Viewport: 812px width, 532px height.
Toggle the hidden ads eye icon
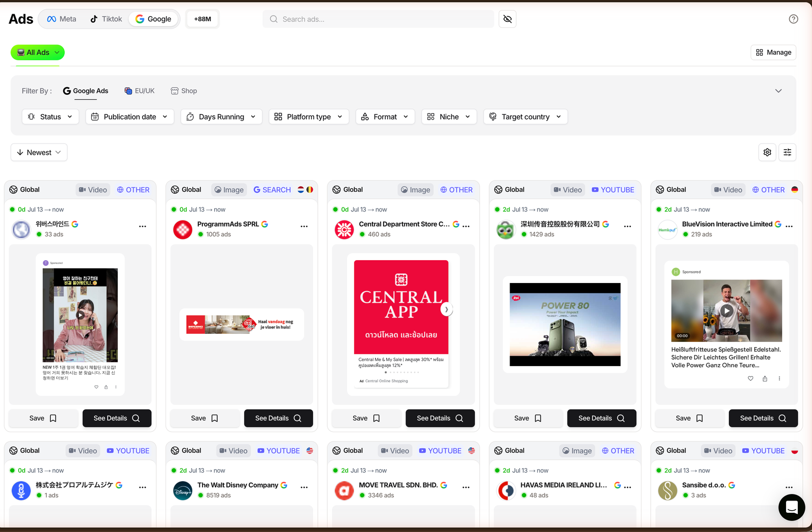coord(507,19)
